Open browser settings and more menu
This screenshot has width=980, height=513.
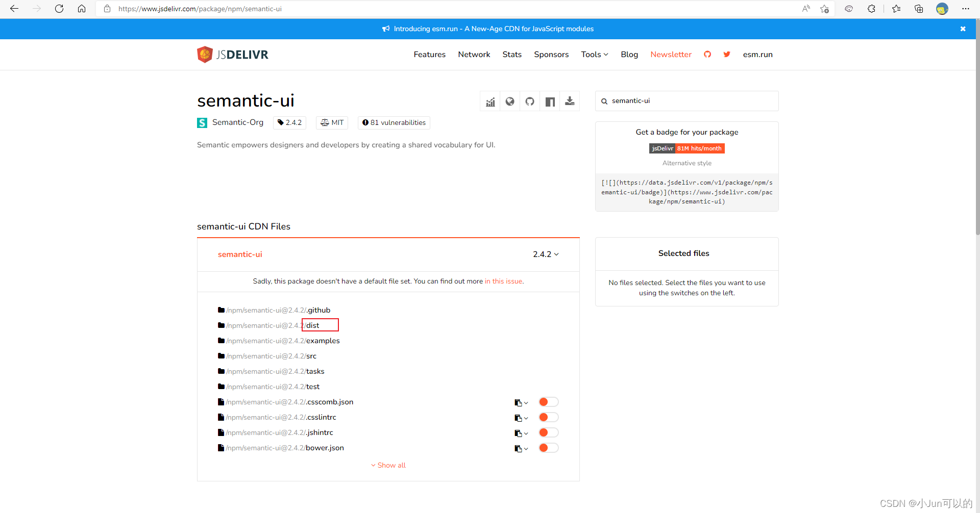click(x=965, y=9)
